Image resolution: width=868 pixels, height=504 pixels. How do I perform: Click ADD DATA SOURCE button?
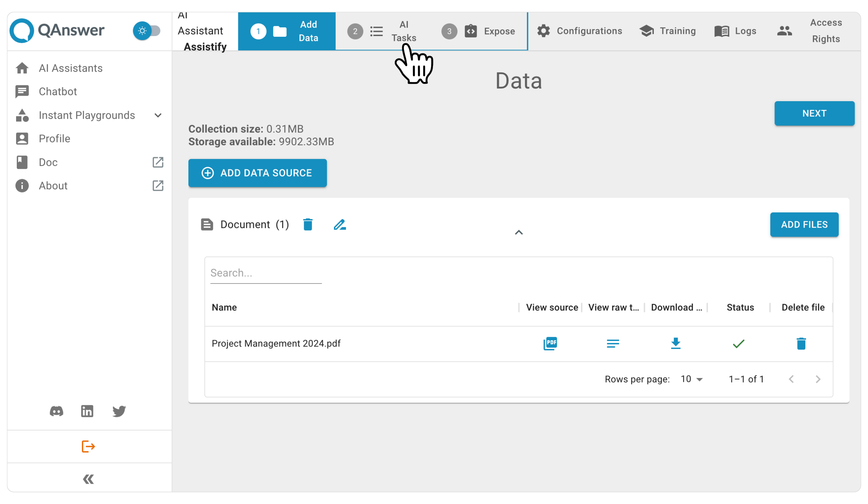pyautogui.click(x=257, y=173)
